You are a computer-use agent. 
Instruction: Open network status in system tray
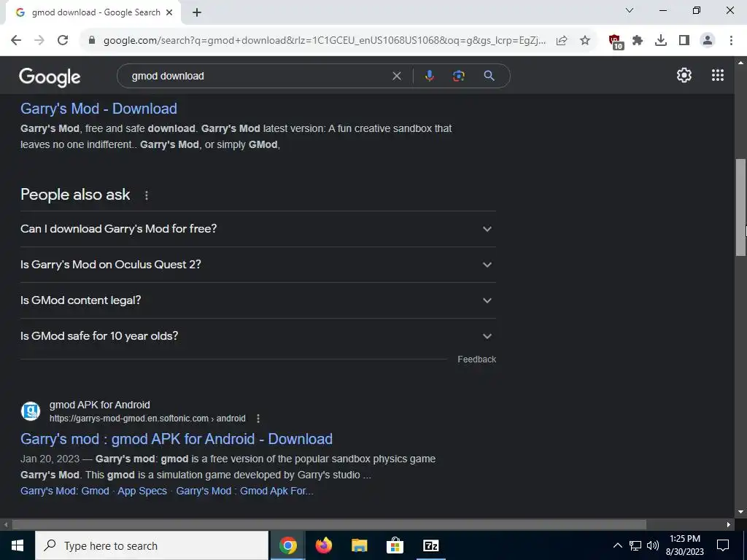[x=635, y=545]
